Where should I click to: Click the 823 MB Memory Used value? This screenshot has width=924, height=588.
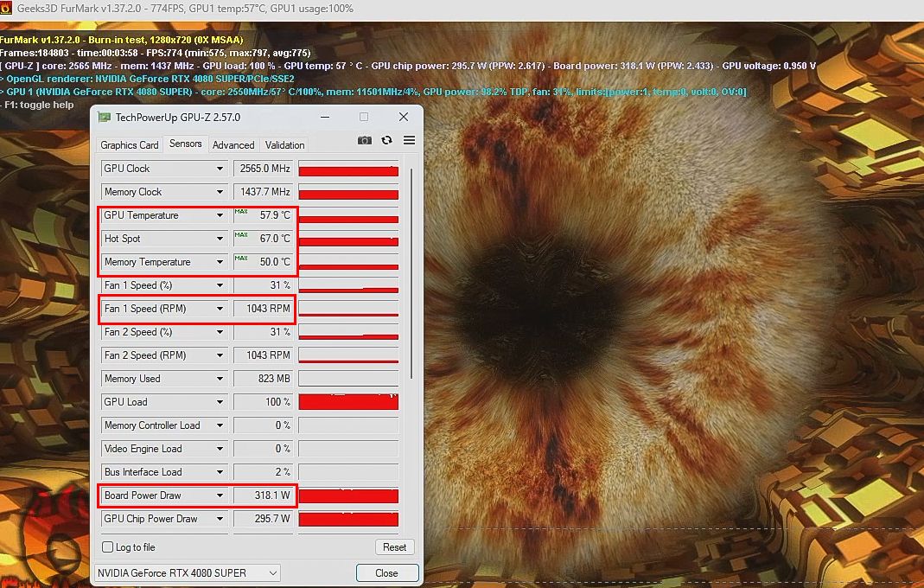click(263, 379)
